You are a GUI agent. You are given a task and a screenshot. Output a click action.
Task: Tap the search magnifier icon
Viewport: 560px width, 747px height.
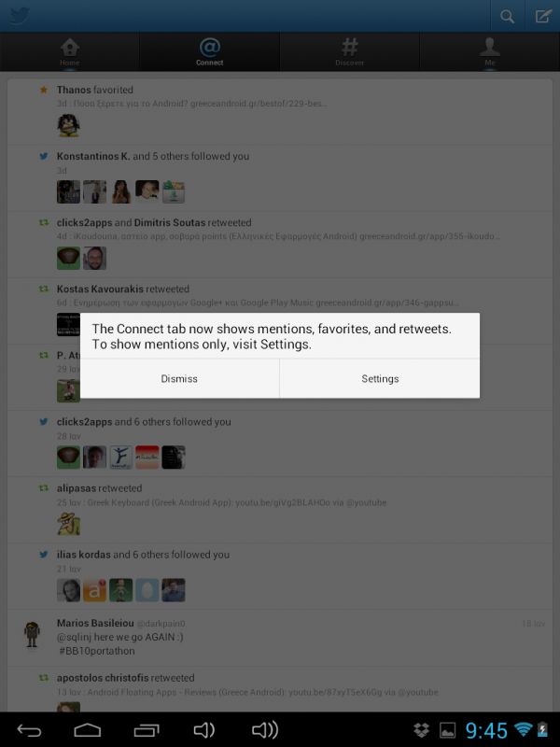click(507, 16)
